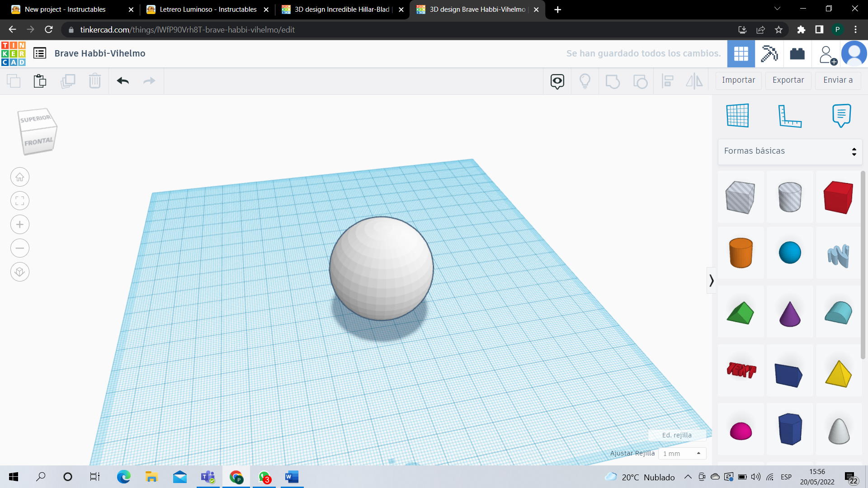Click the SUPERIOR face of view cube

tap(36, 118)
